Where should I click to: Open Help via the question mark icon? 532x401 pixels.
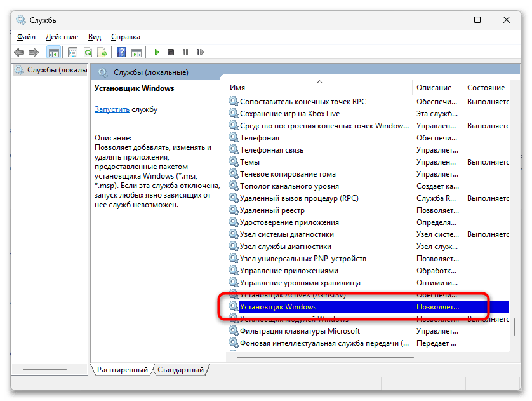point(121,52)
